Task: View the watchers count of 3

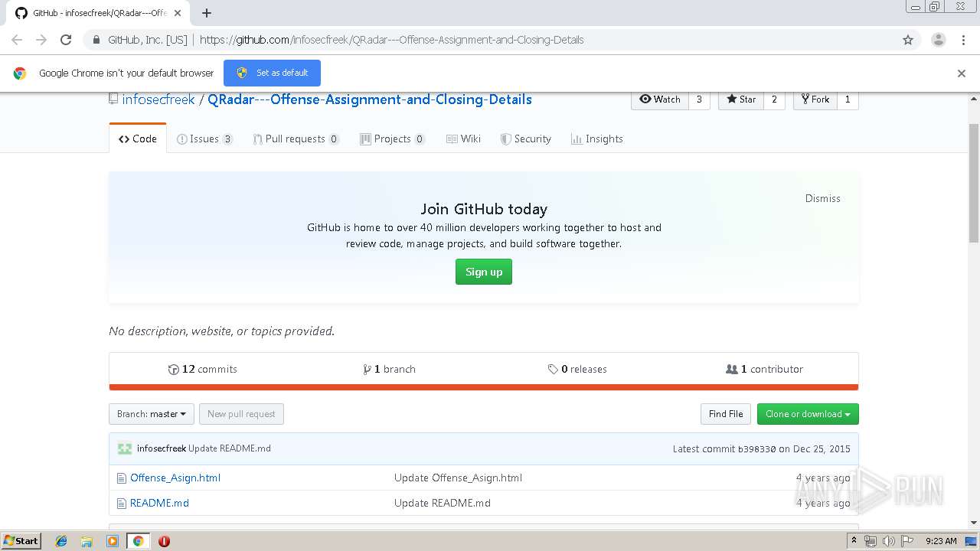Action: 699,99
